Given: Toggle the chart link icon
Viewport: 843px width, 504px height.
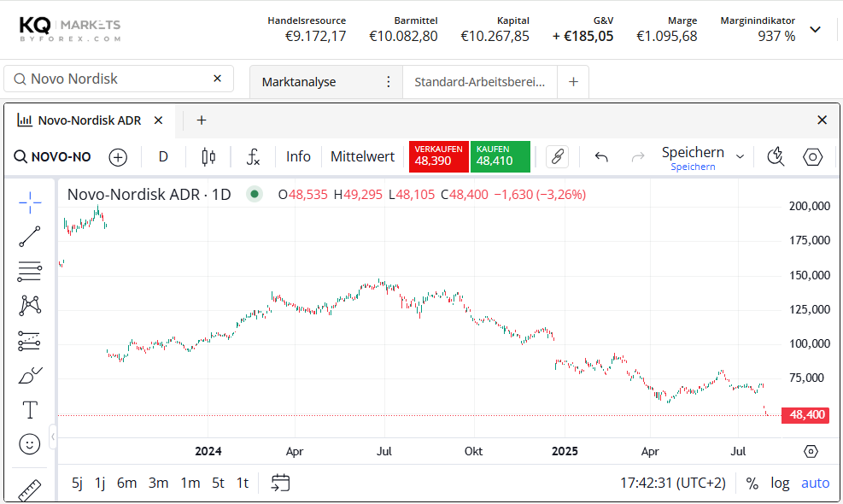Looking at the screenshot, I should (557, 157).
